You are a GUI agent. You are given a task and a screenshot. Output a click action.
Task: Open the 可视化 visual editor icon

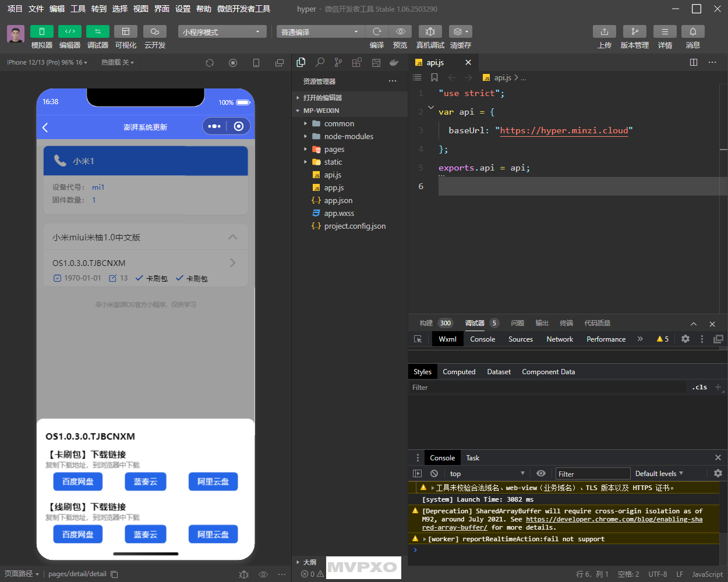126,31
